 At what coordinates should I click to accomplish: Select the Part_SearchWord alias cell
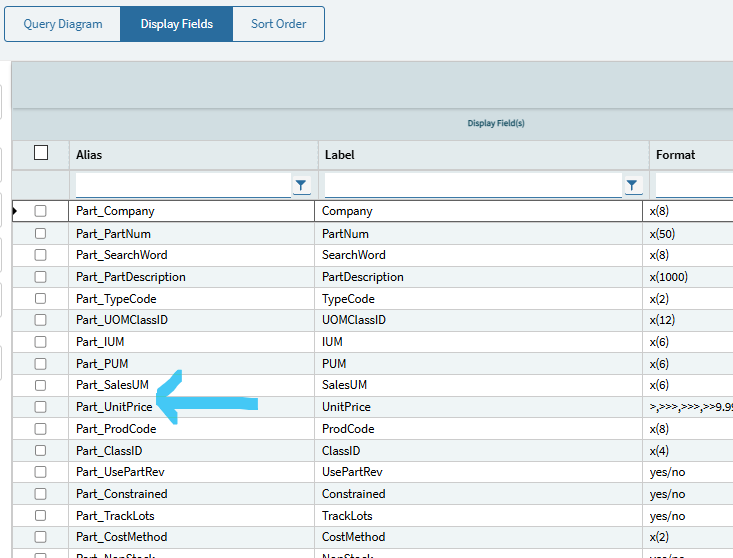[192, 255]
